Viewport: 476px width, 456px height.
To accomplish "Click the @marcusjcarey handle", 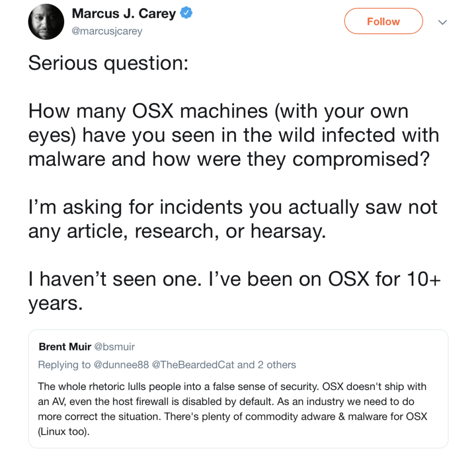I will point(107,31).
